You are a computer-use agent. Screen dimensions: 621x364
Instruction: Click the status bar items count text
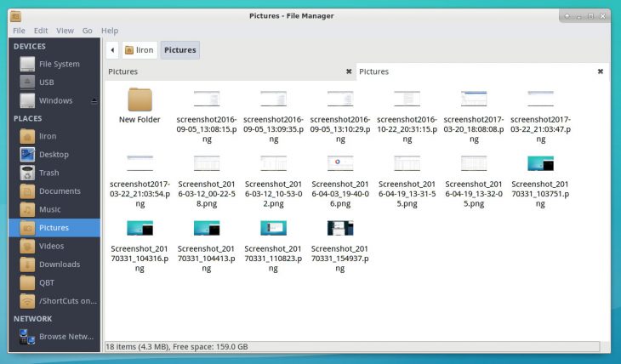tap(177, 347)
